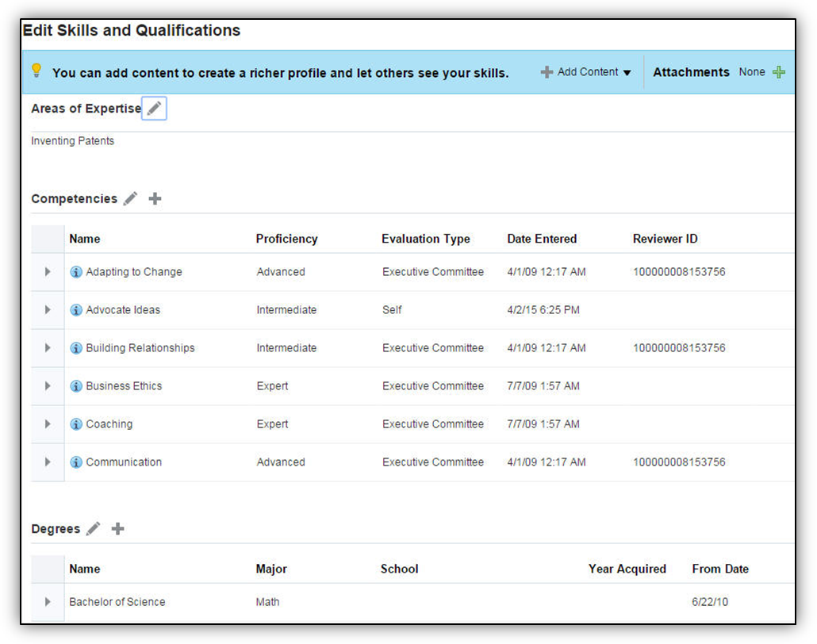Sort competencies by Proficiency column header
The image size is (817, 644).
[x=286, y=239]
